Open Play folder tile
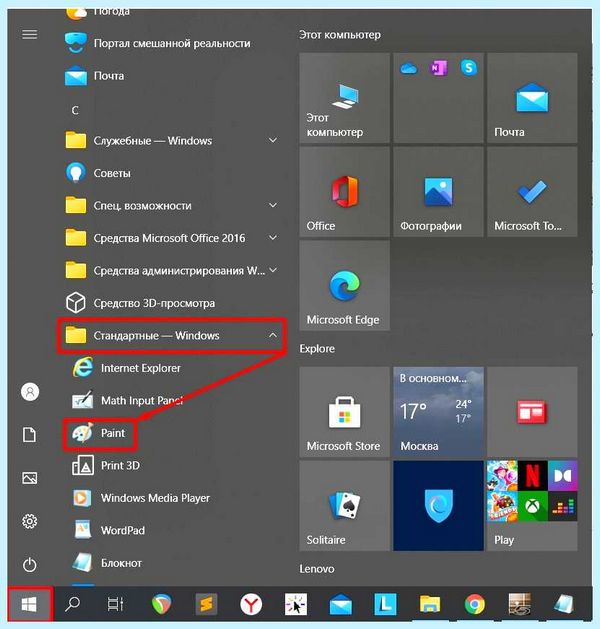 (x=532, y=506)
